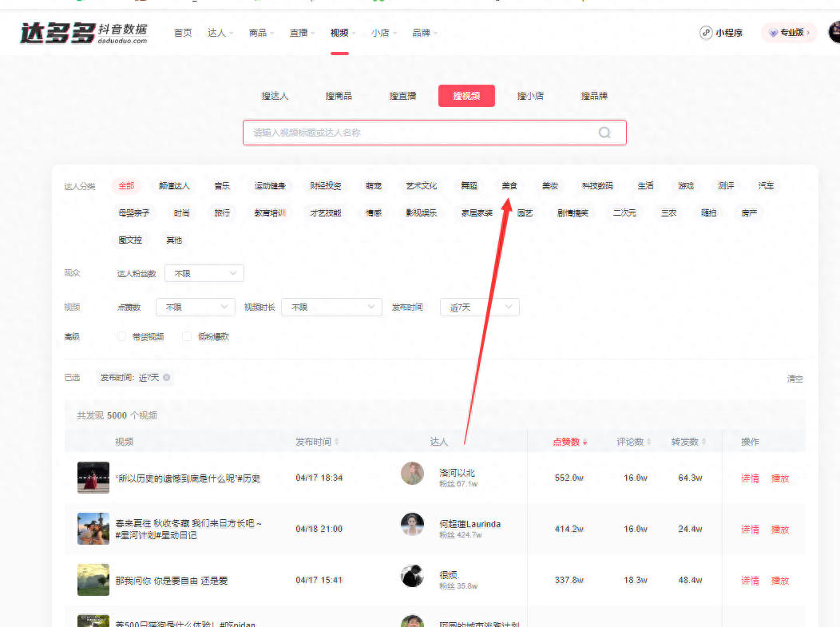This screenshot has height=627, width=840.
Task: Select the 美食 category filter
Action: [x=509, y=185]
